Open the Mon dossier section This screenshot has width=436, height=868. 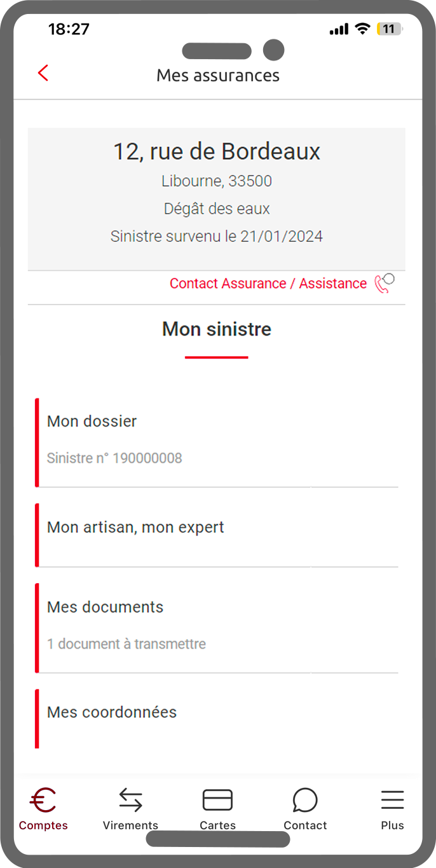pyautogui.click(x=217, y=443)
